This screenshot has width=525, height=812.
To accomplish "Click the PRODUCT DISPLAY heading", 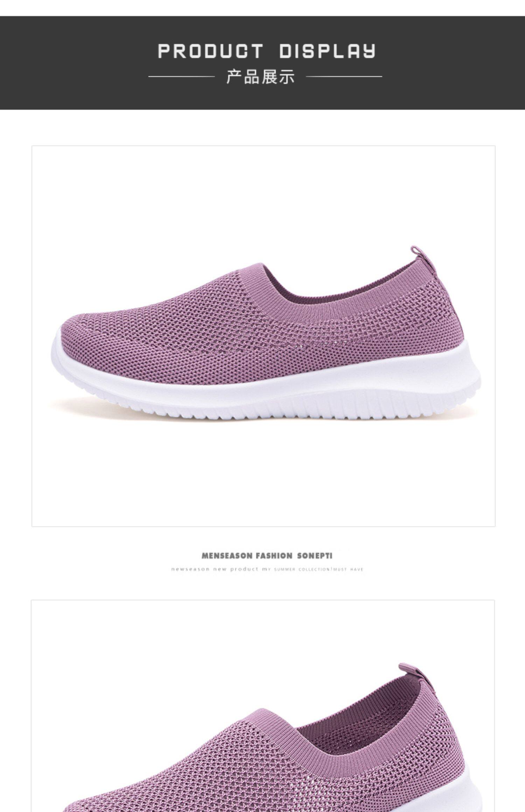I will click(267, 51).
